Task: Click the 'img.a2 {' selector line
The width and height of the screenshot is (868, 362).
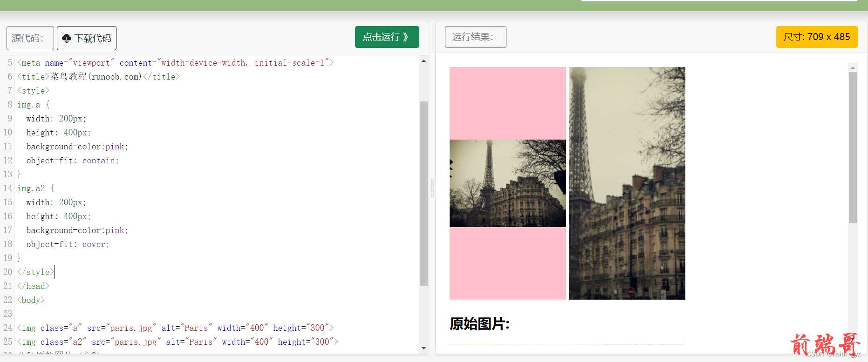Action: (36, 188)
